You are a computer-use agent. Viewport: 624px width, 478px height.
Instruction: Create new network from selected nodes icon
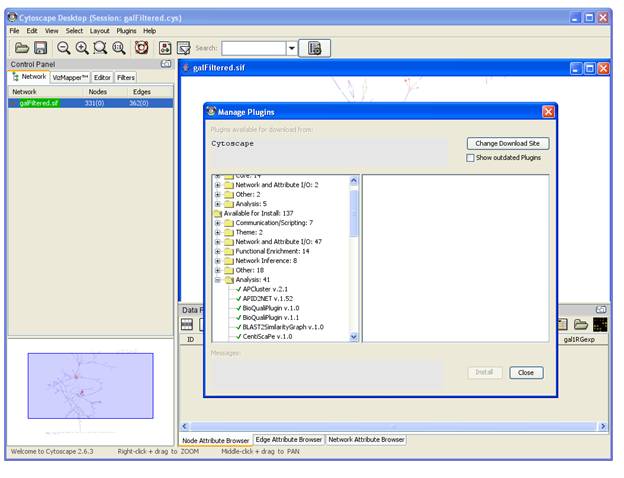165,48
